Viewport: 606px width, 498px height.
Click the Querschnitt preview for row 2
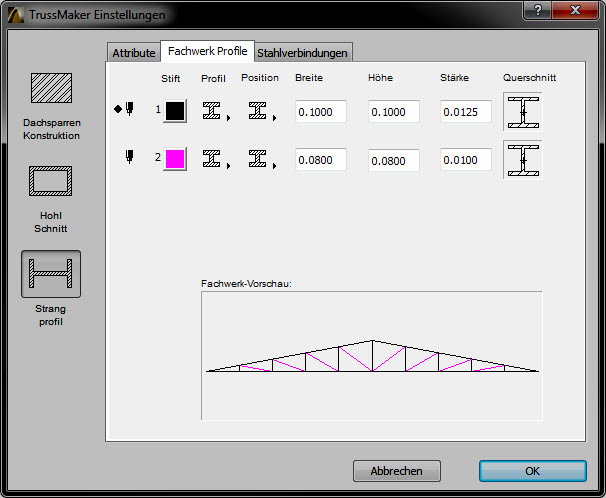click(x=523, y=160)
